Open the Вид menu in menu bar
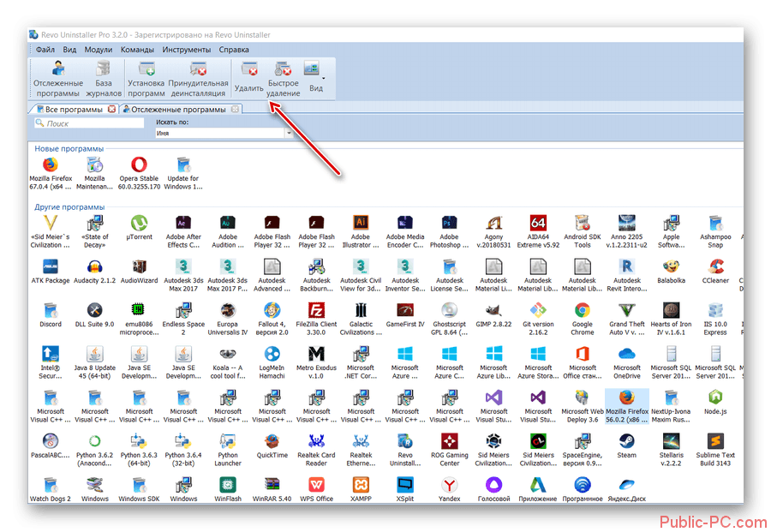 [x=69, y=50]
